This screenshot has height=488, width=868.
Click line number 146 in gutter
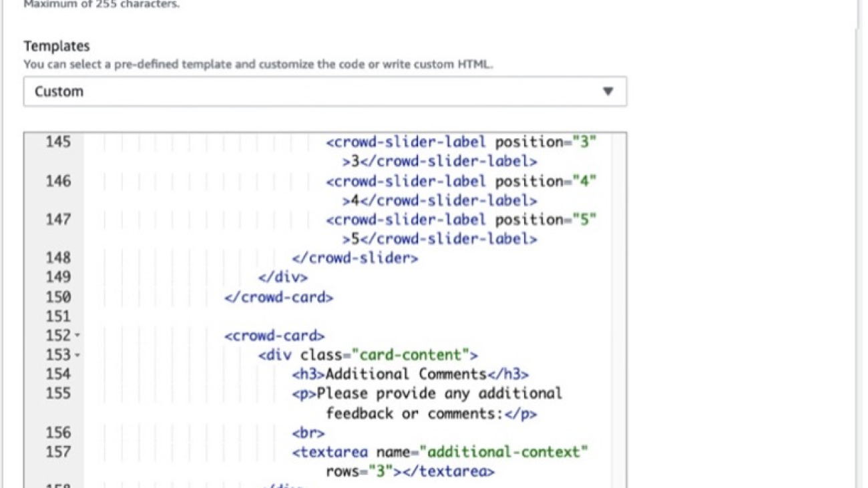pyautogui.click(x=58, y=181)
